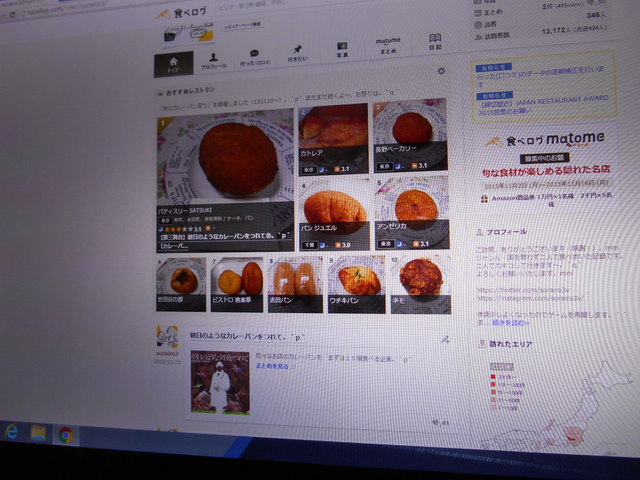Open the 日記 book icon

click(435, 42)
